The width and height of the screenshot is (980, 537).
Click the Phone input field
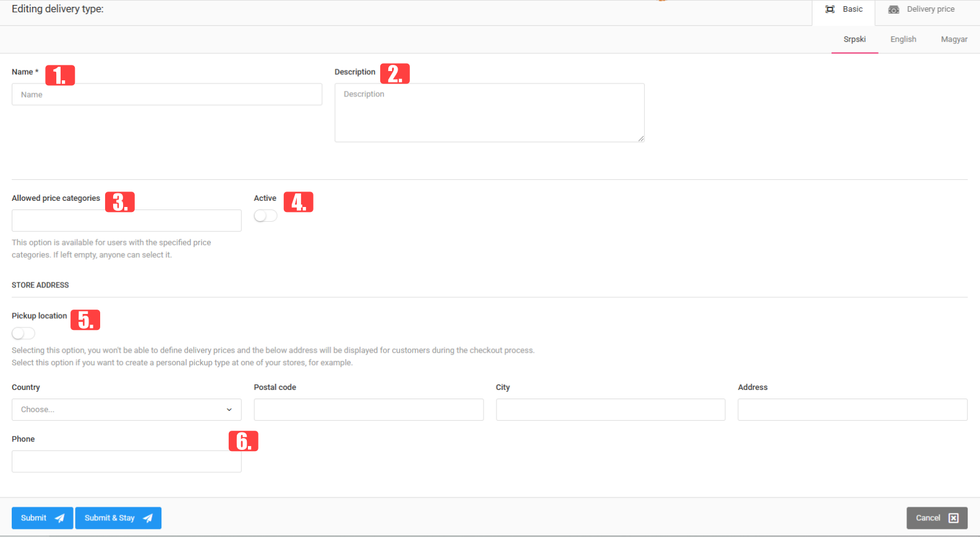click(126, 462)
